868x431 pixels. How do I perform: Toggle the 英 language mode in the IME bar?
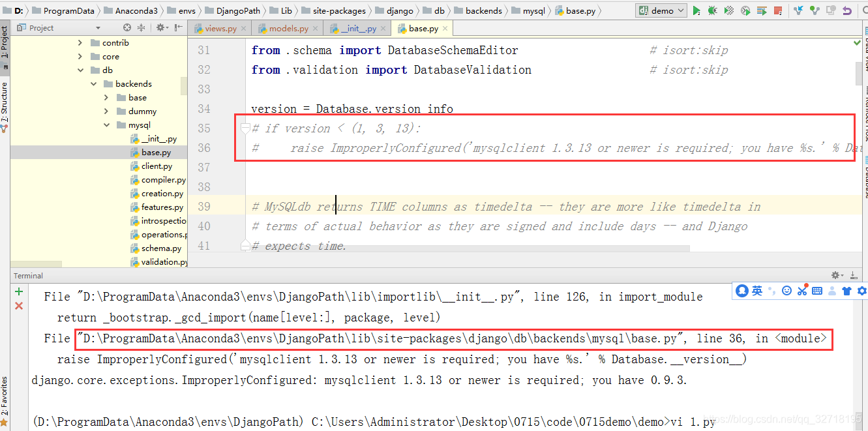tap(757, 291)
